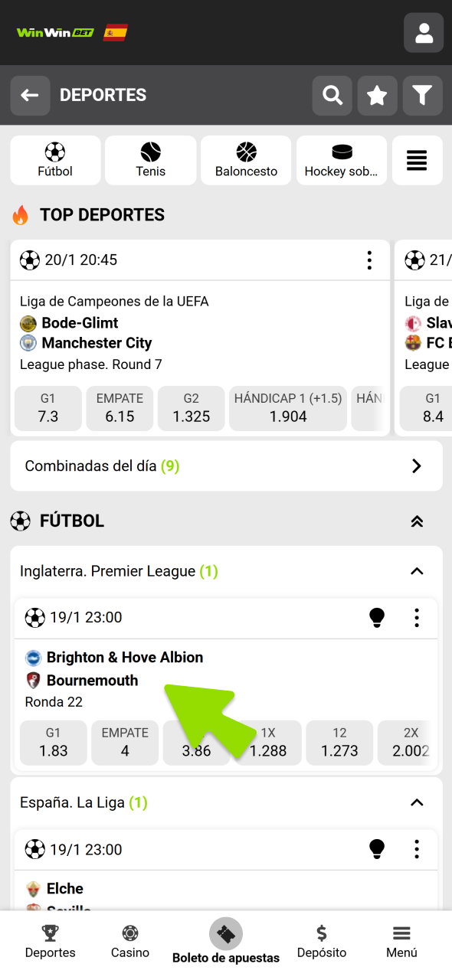
Task: Open the full sports list hamburger icon
Action: point(417,160)
